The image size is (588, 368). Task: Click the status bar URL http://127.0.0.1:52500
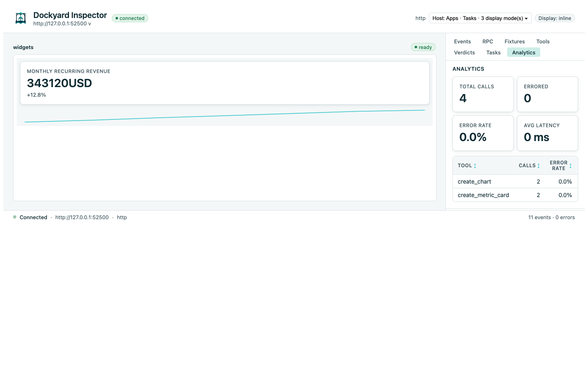(x=82, y=217)
